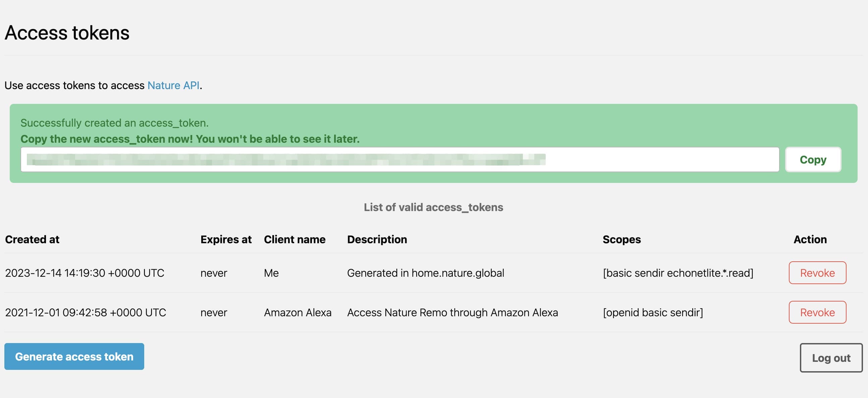Open the Nature API link
868x398 pixels.
173,85
